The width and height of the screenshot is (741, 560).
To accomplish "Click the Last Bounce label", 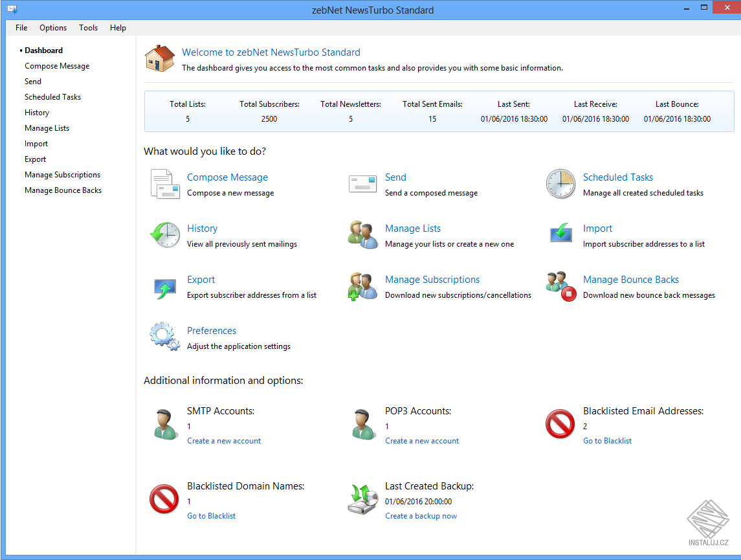I will tap(677, 104).
